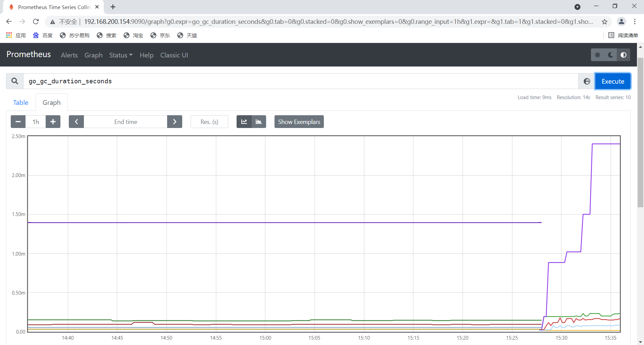Open a new browser tab
This screenshot has width=644, height=345.
click(x=113, y=7)
